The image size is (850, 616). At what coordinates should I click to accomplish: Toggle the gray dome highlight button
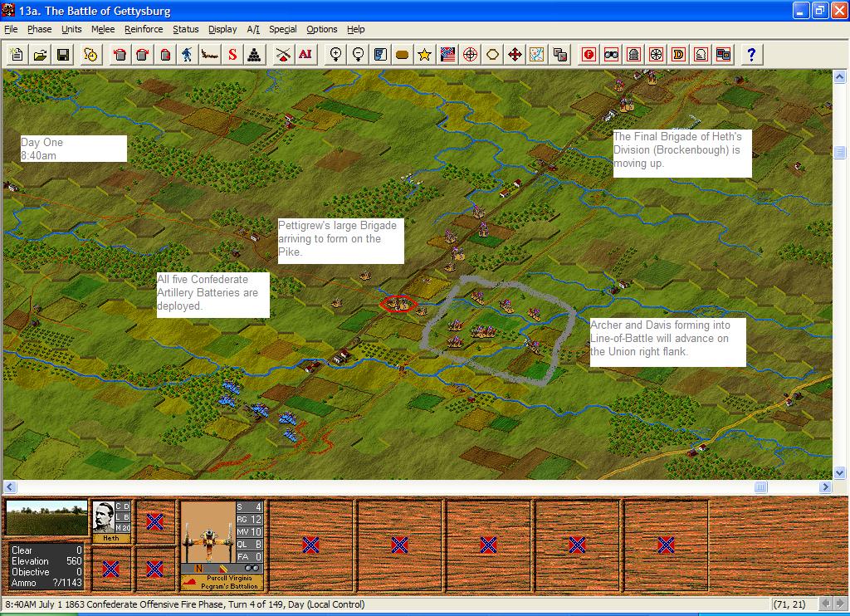(x=633, y=54)
